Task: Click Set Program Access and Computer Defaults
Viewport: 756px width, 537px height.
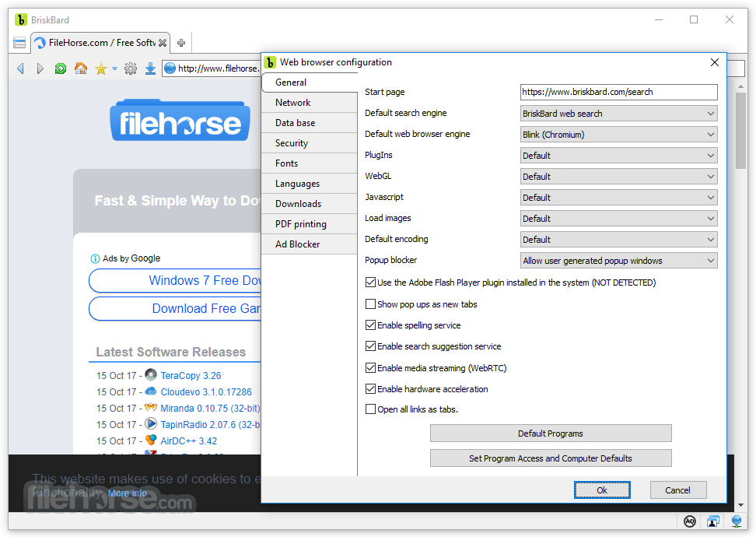Action: click(x=551, y=458)
